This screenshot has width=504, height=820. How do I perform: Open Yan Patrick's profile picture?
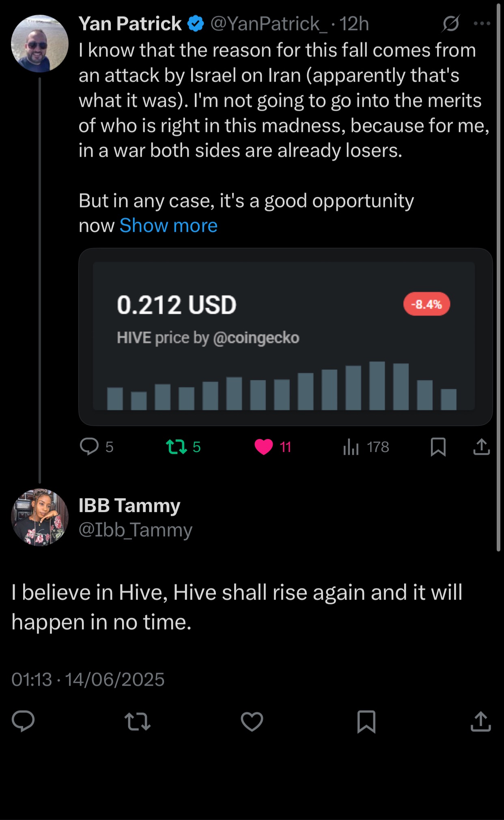tap(39, 44)
